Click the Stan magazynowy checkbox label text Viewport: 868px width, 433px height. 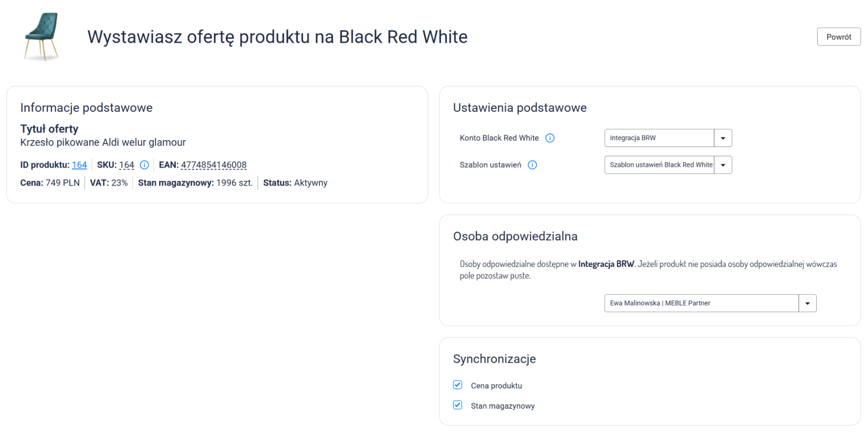point(502,406)
